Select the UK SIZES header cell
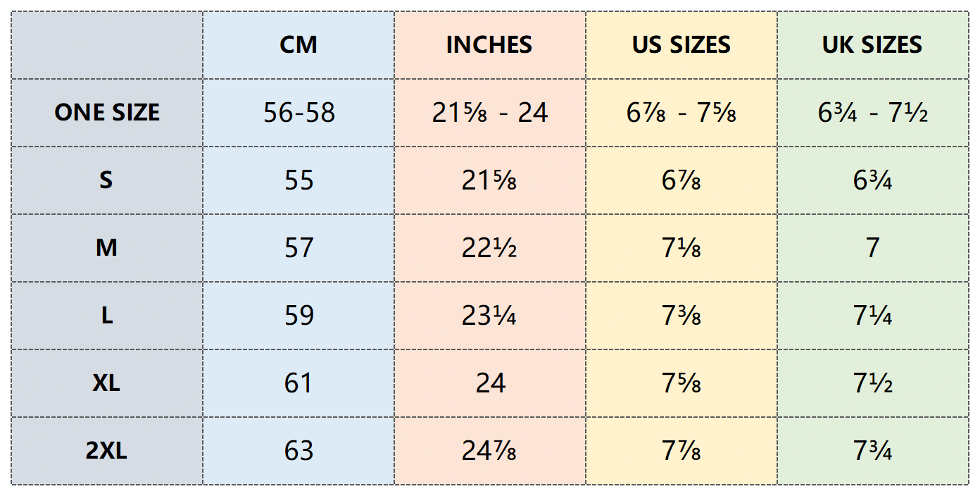Screen dimensions: 980x496 pyautogui.click(x=873, y=45)
